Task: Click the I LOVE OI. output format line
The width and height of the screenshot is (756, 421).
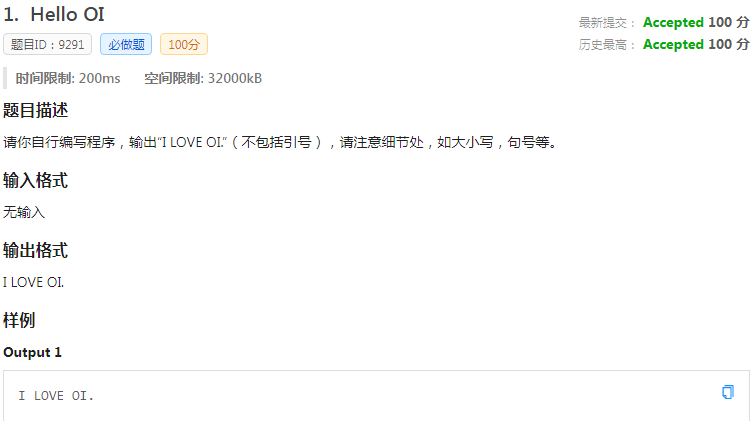Action: pyautogui.click(x=33, y=282)
